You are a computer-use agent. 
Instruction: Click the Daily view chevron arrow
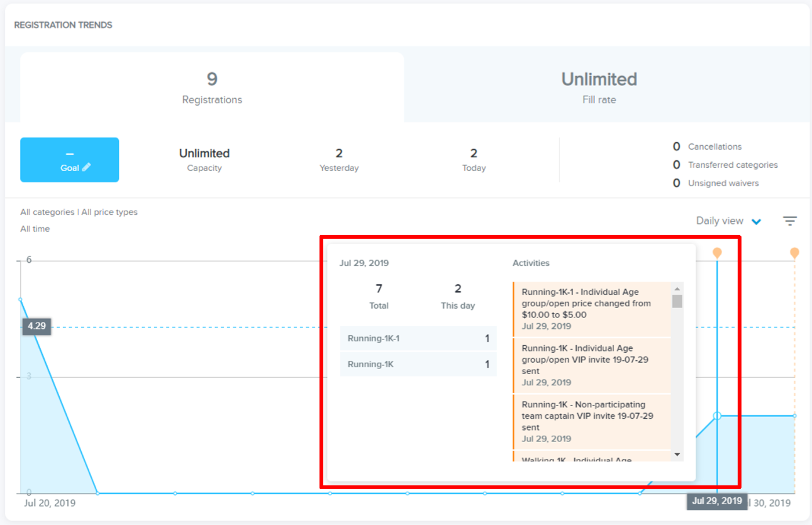(x=757, y=221)
